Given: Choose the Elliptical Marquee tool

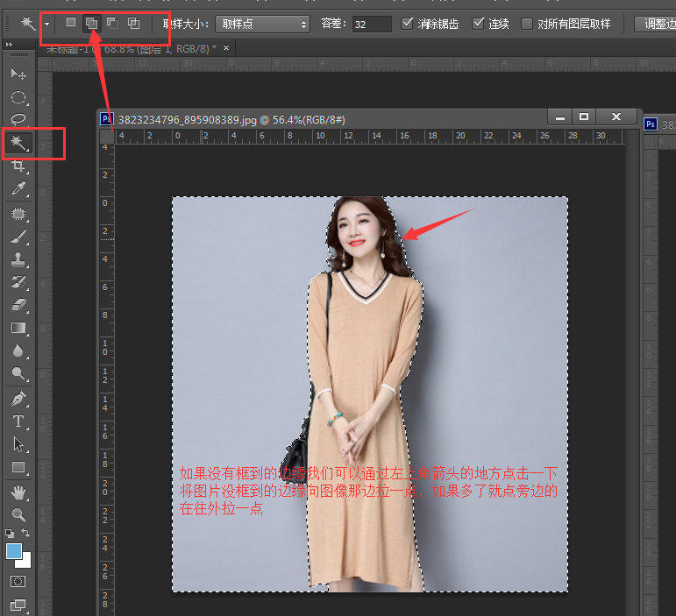Looking at the screenshot, I should coord(18,97).
